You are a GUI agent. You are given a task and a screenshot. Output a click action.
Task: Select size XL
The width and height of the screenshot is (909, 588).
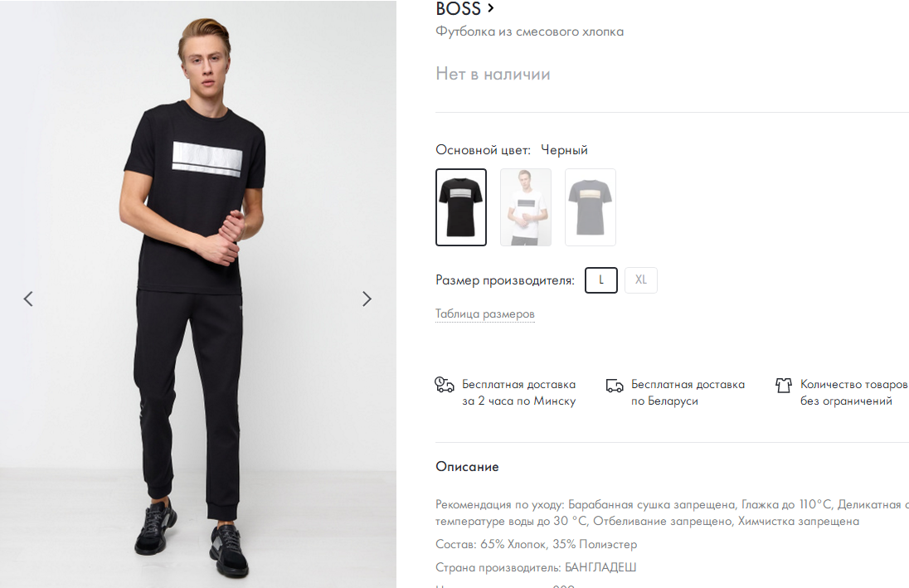click(641, 280)
